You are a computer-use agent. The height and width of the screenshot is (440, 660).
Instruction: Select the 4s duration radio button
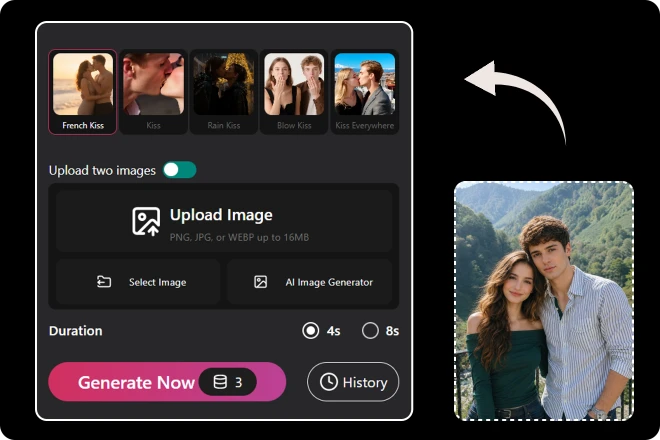coord(311,331)
